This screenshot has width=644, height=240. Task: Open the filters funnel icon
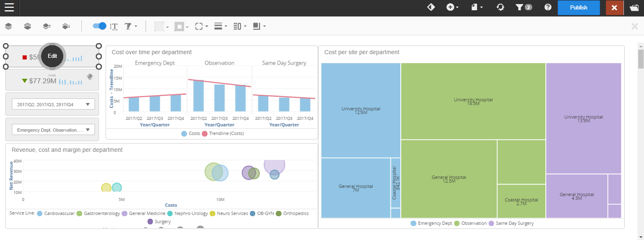click(x=523, y=7)
